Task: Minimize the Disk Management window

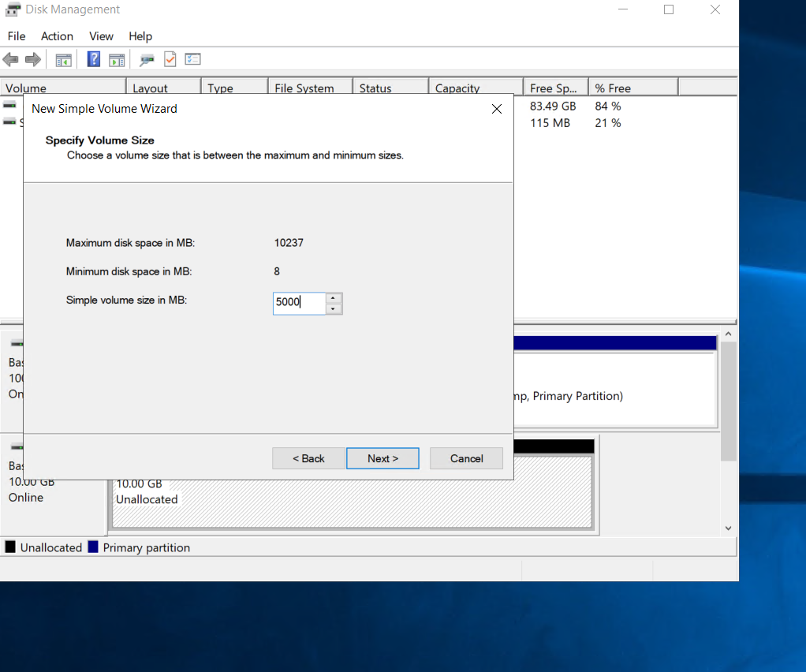Action: [x=623, y=9]
